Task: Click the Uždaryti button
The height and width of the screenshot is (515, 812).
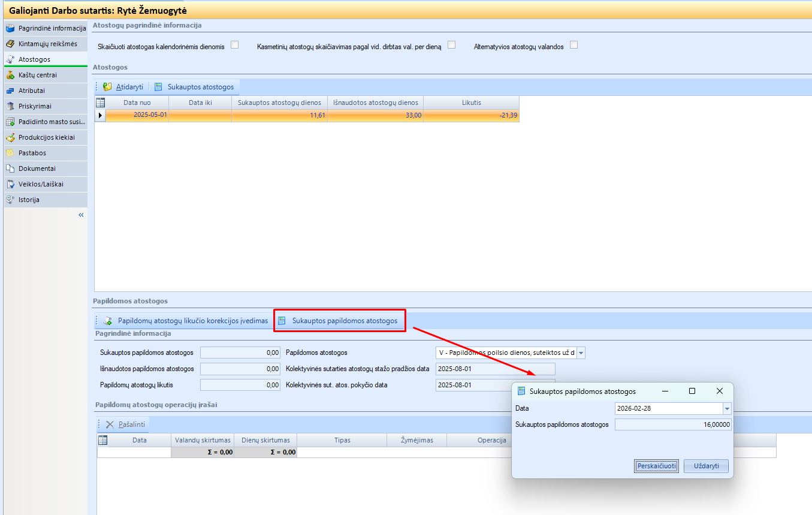Action: (x=706, y=466)
